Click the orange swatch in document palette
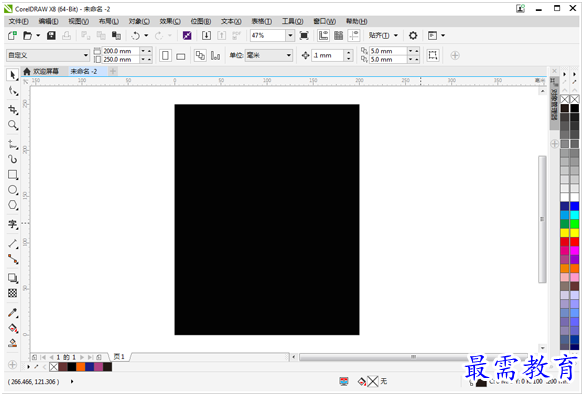 pos(80,367)
